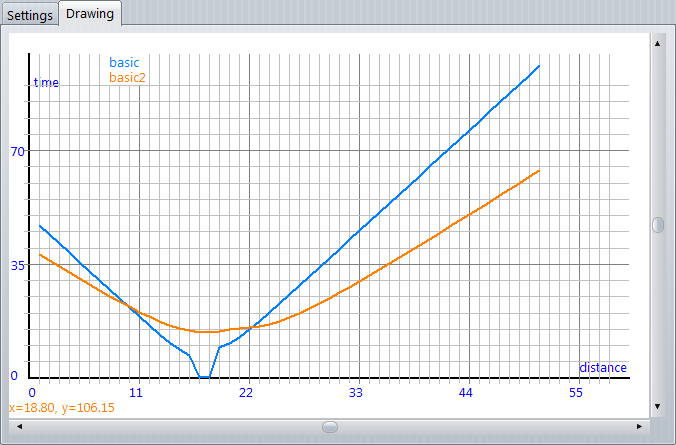Click the 55 tick on distance axis

[x=575, y=393]
